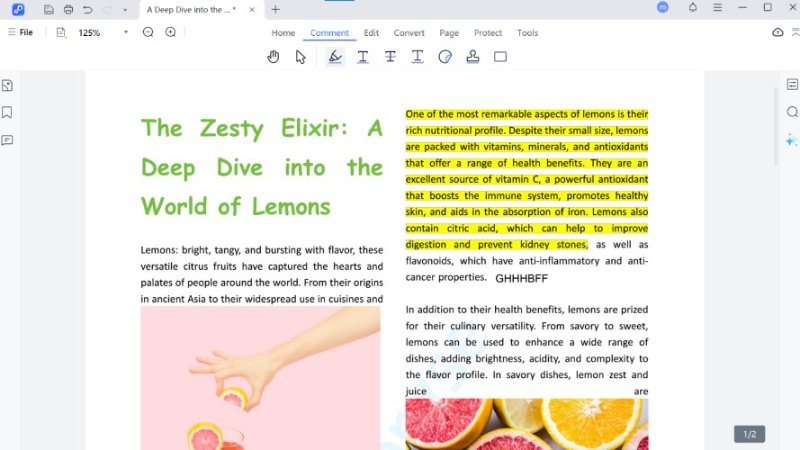The width and height of the screenshot is (800, 450).
Task: Open the comments sidebar panel
Action: 8,140
